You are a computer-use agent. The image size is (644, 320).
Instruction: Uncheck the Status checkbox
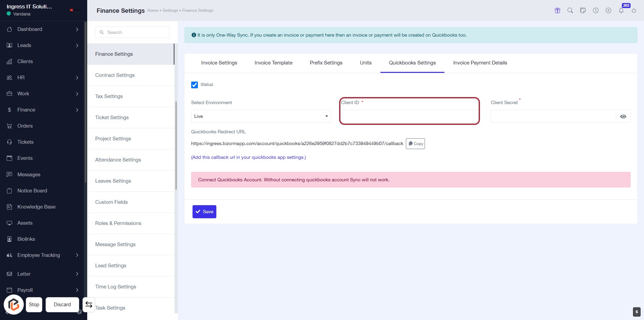(195, 85)
